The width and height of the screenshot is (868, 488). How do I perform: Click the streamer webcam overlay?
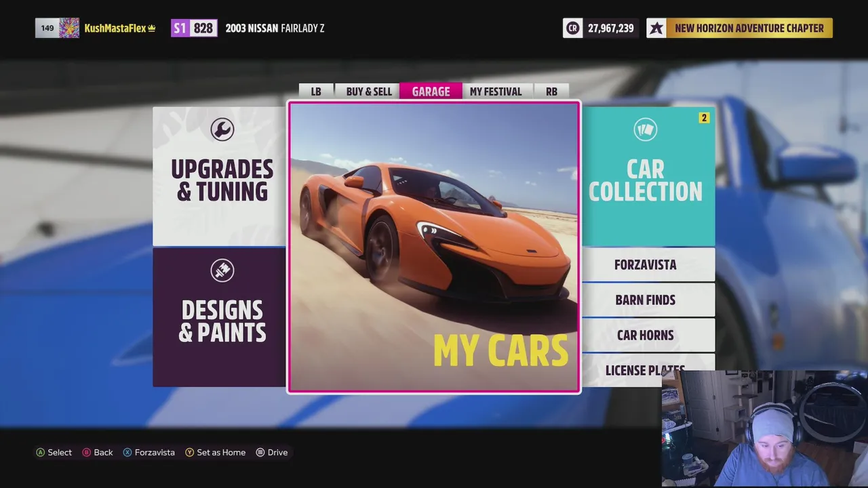[764, 428]
